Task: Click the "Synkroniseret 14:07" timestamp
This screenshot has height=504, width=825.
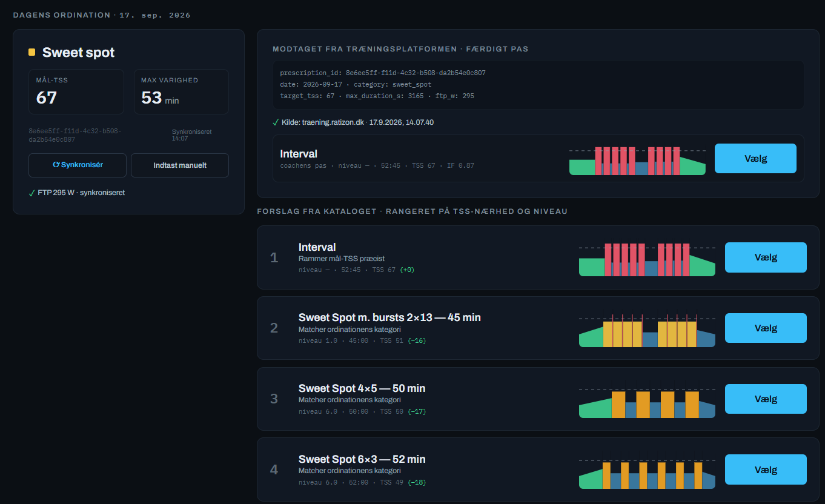Action: [x=191, y=134]
